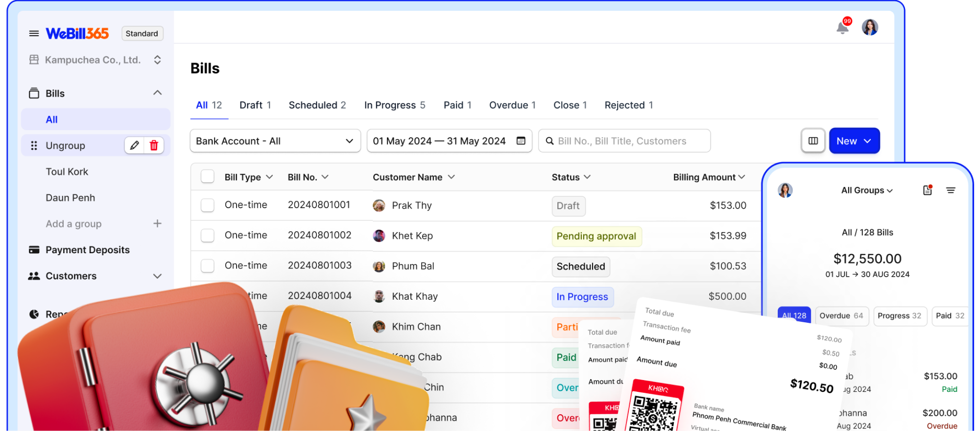The image size is (980, 431).
Task: Select Overdue 64 filter in mobile panel
Action: (x=841, y=316)
